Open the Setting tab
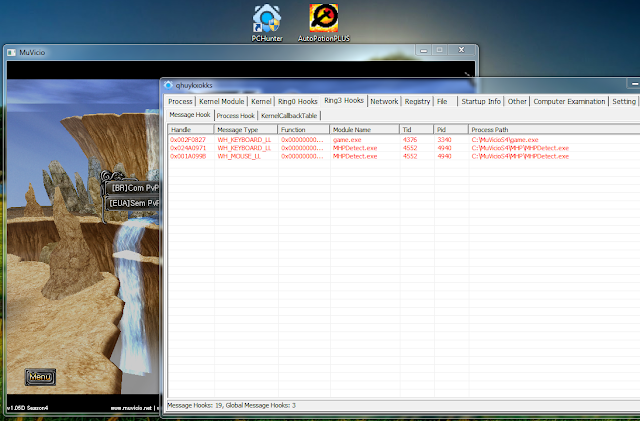Screen dimensions: 640x421 (x=624, y=101)
